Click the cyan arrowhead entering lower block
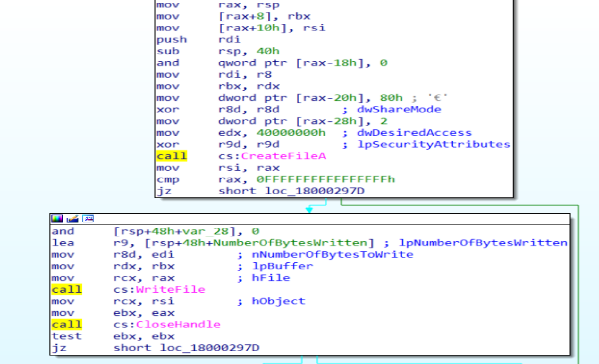This screenshot has height=364, width=599. [x=309, y=210]
